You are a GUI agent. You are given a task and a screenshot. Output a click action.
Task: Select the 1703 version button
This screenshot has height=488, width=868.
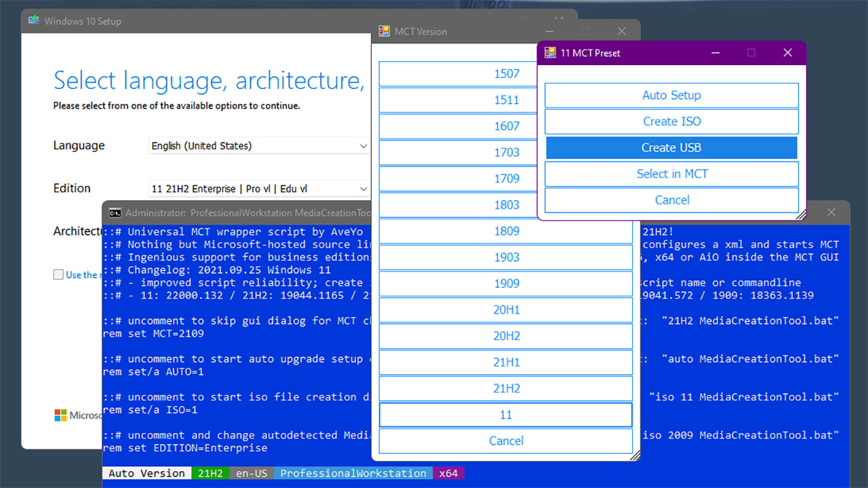tap(506, 153)
